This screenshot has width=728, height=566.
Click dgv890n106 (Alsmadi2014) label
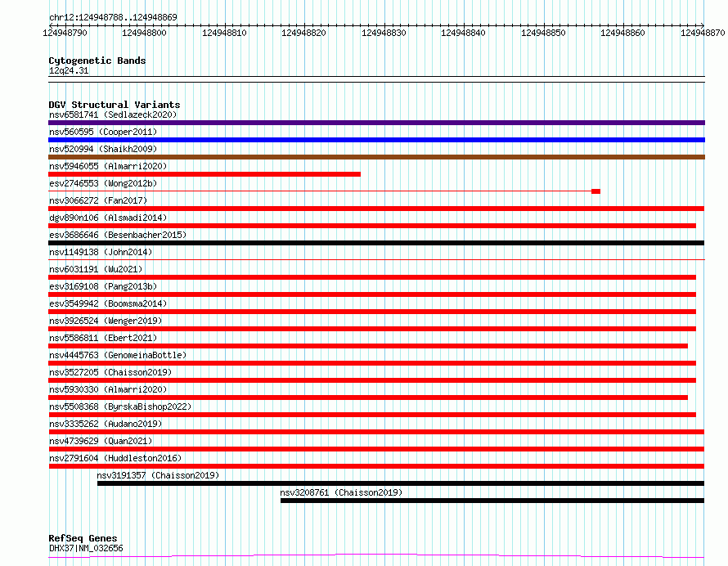point(108,218)
